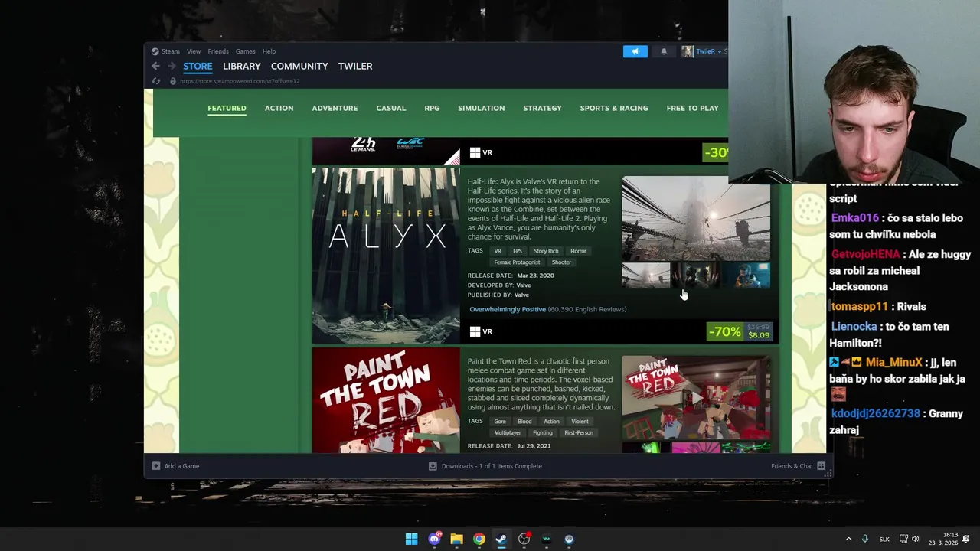Screen dimensions: 980x551
Task: Open the Help menu
Action: (269, 51)
